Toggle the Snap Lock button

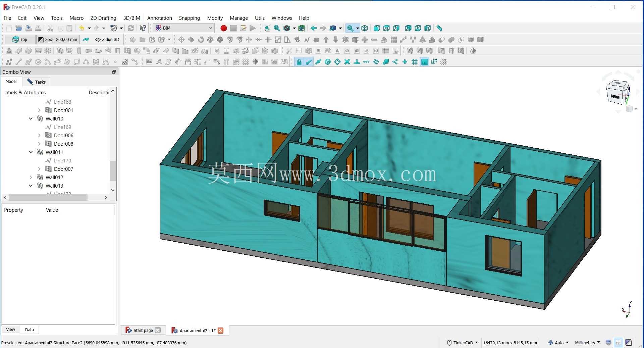pyautogui.click(x=299, y=62)
